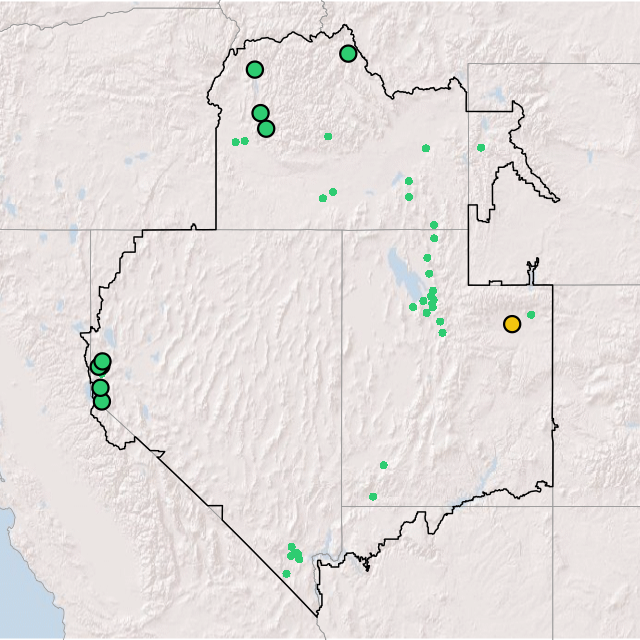This screenshot has width=640, height=640.
Task: Click the large blue lake in the map center
Action: click(x=400, y=270)
